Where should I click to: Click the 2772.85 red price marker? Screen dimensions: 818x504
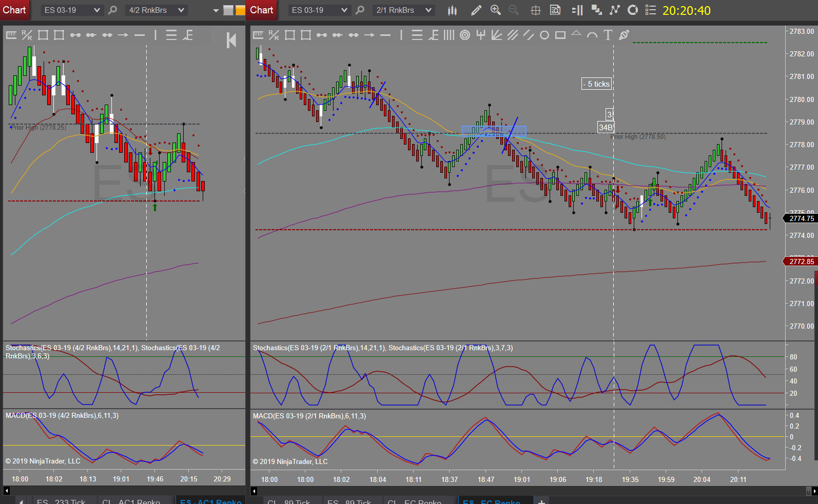[800, 261]
